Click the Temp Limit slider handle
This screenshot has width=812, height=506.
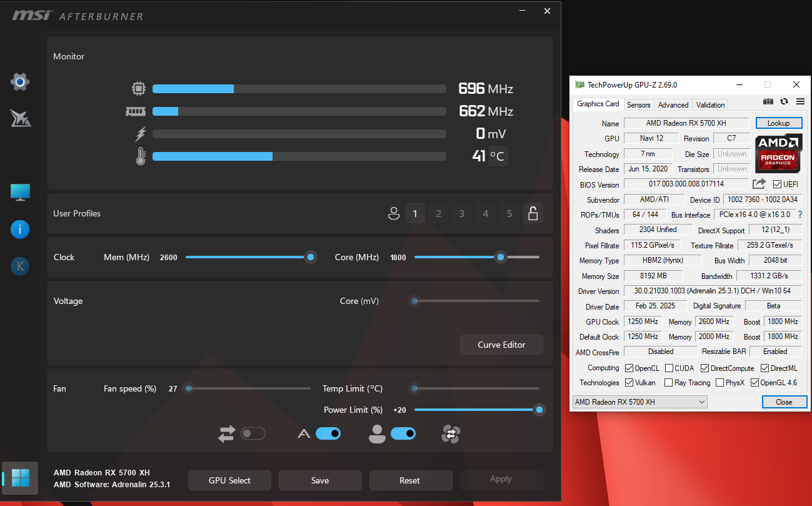[414, 388]
